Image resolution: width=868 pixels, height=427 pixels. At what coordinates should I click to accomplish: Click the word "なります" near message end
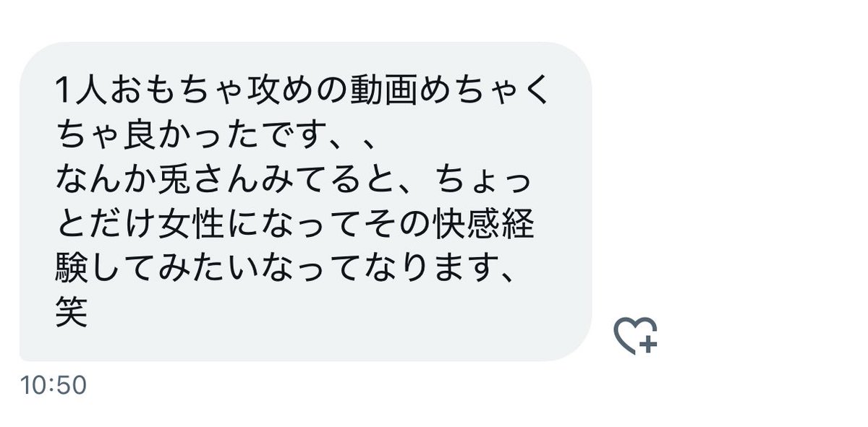pos(425,269)
